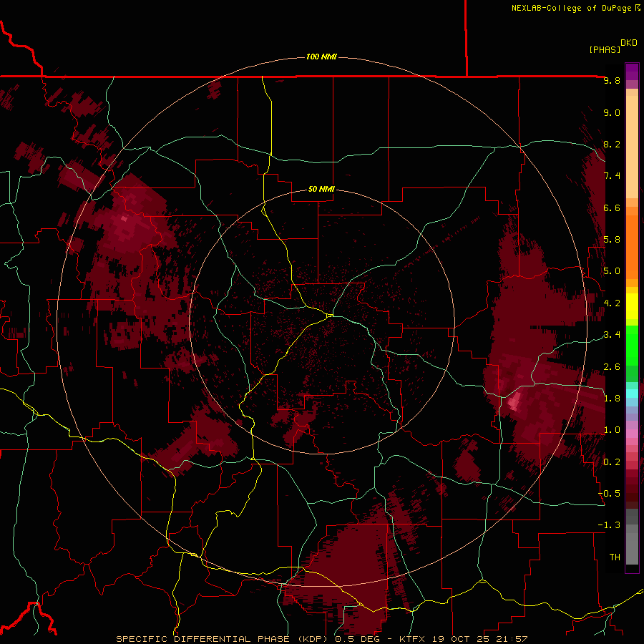Click the -0.5 value on the legend
Image resolution: width=644 pixels, height=644 pixels.
coord(609,494)
